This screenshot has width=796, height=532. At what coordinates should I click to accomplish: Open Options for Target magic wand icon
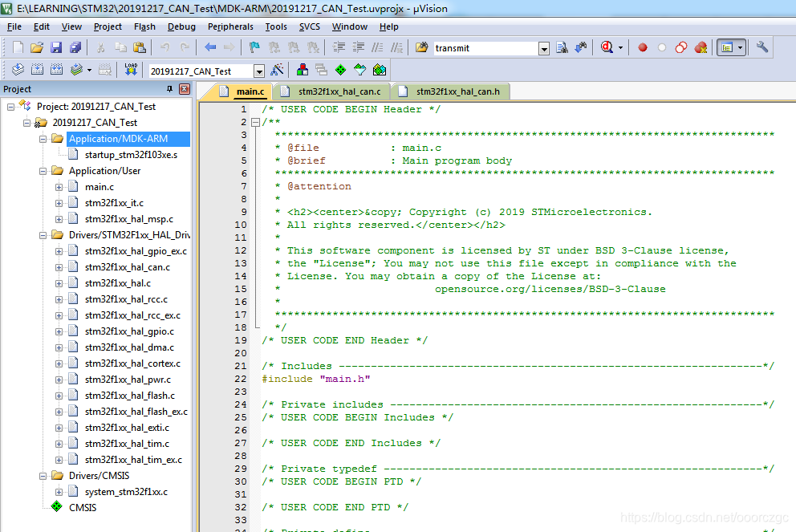tap(277, 70)
